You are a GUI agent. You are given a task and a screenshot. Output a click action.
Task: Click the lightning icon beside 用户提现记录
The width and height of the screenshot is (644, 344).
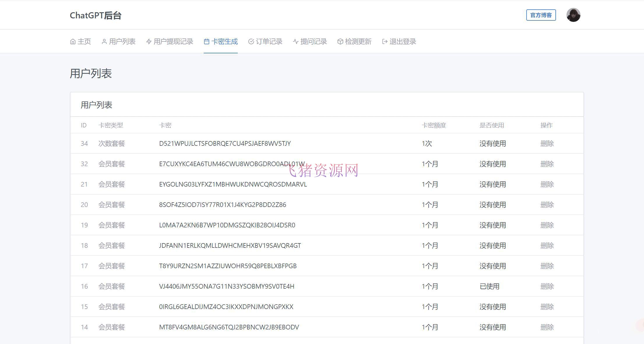tap(149, 42)
